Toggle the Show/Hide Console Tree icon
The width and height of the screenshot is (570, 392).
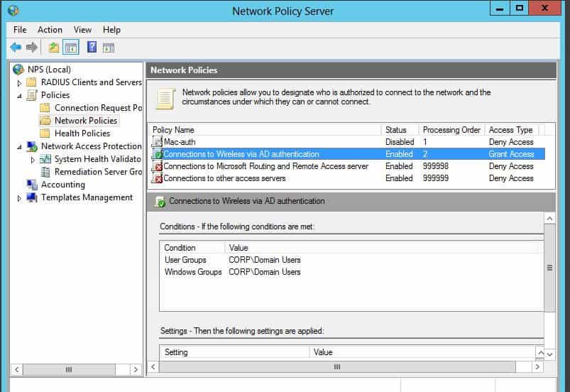point(71,48)
